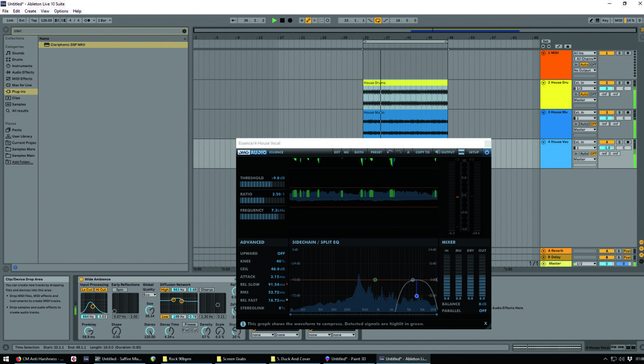
Task: Click the lock icon below the Set button
Action: coord(567,46)
